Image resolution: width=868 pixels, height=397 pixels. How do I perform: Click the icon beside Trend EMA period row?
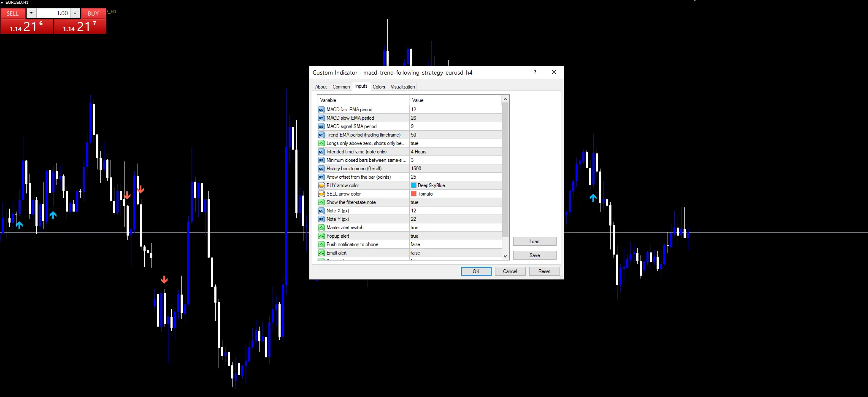pyautogui.click(x=322, y=135)
